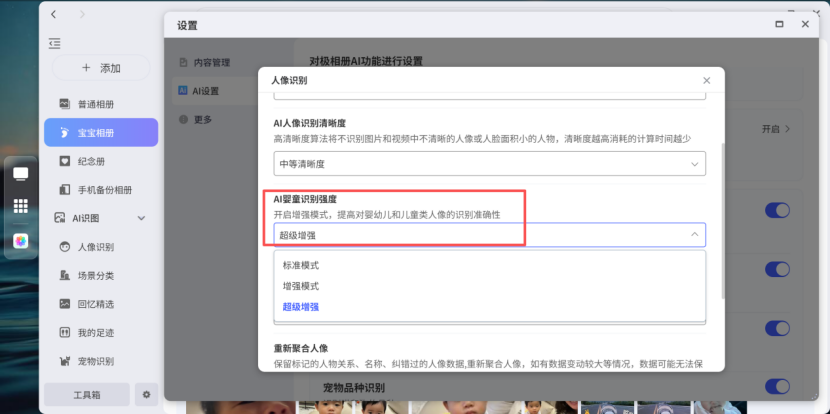Viewport: 830px width, 414px height.
Task: Collapse the AI识图 section chevron
Action: click(141, 218)
